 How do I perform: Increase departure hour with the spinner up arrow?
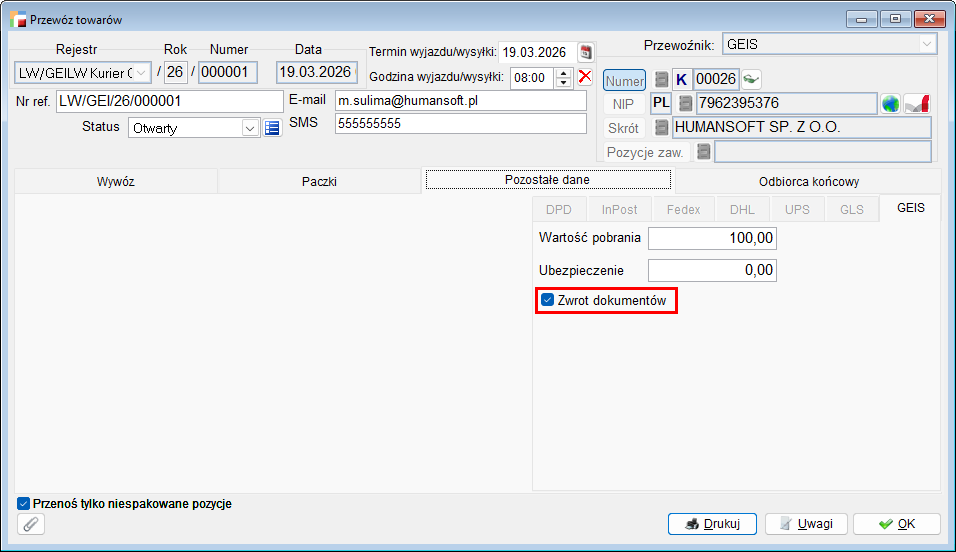[563, 72]
